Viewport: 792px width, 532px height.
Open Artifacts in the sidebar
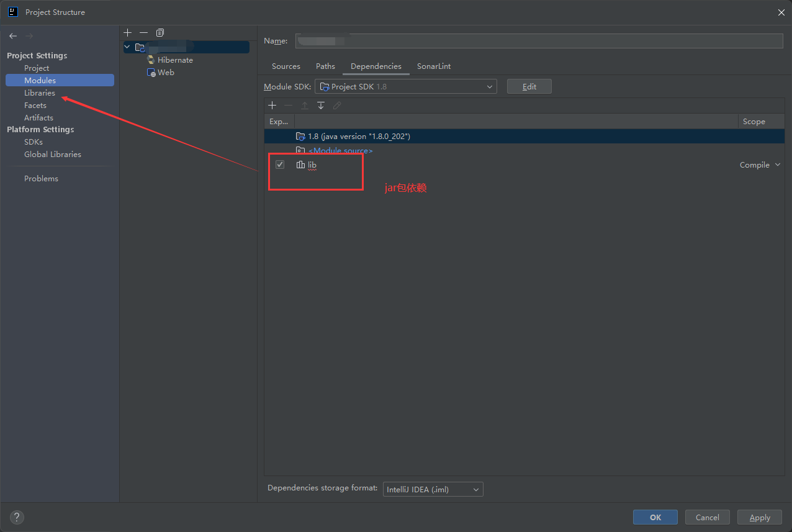(38, 118)
